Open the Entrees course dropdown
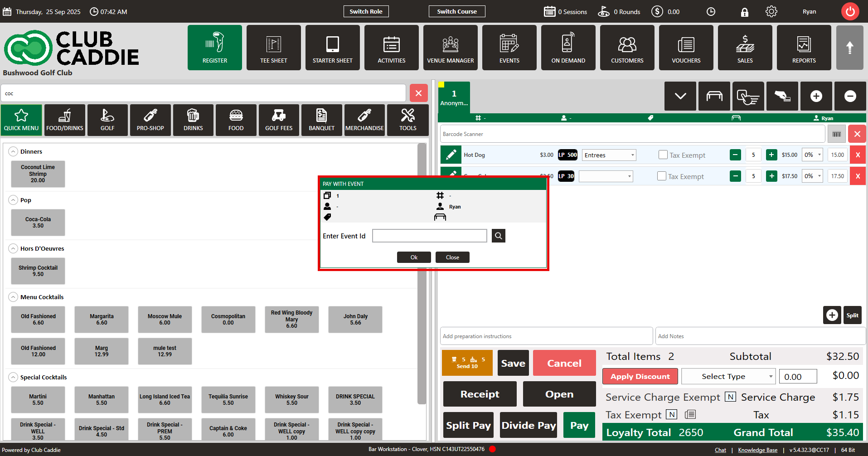Viewport: 868px width, 456px height. tap(609, 155)
